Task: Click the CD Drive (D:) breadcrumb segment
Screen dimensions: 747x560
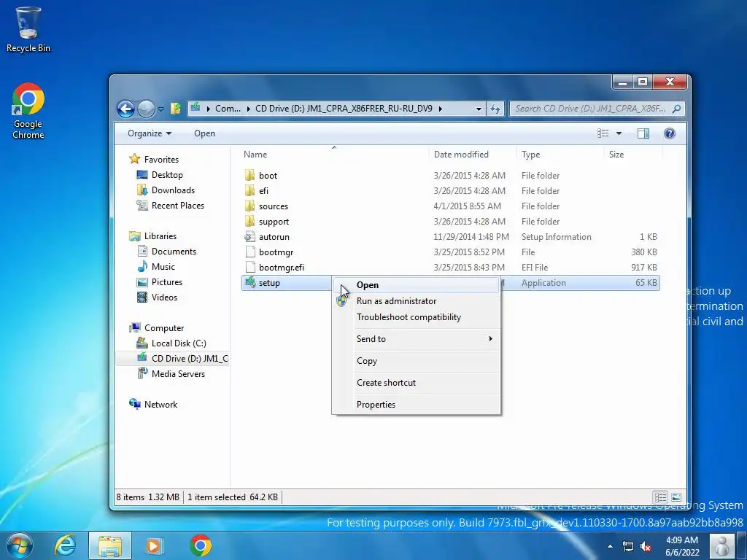Action: (344, 109)
